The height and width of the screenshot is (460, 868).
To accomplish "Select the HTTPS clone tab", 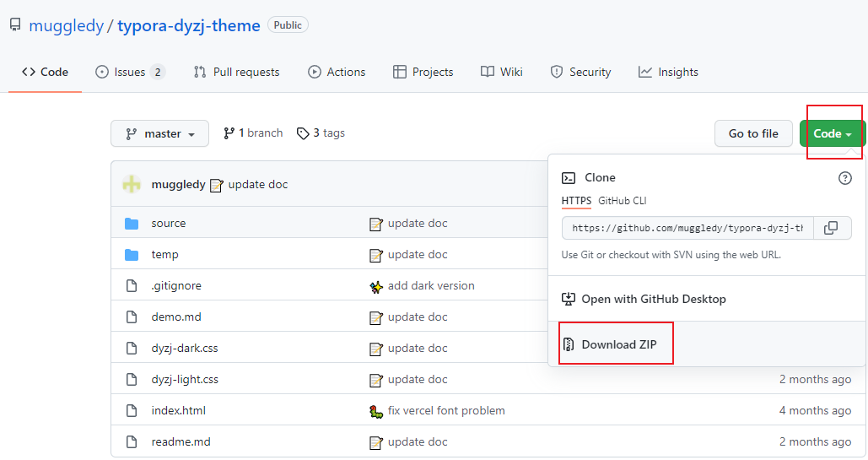I will (576, 201).
